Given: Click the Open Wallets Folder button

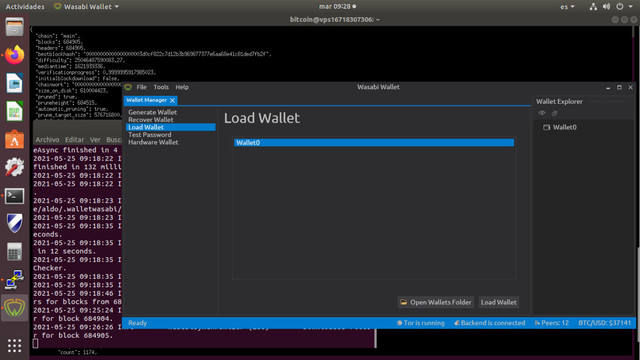Looking at the screenshot, I should [x=436, y=302].
